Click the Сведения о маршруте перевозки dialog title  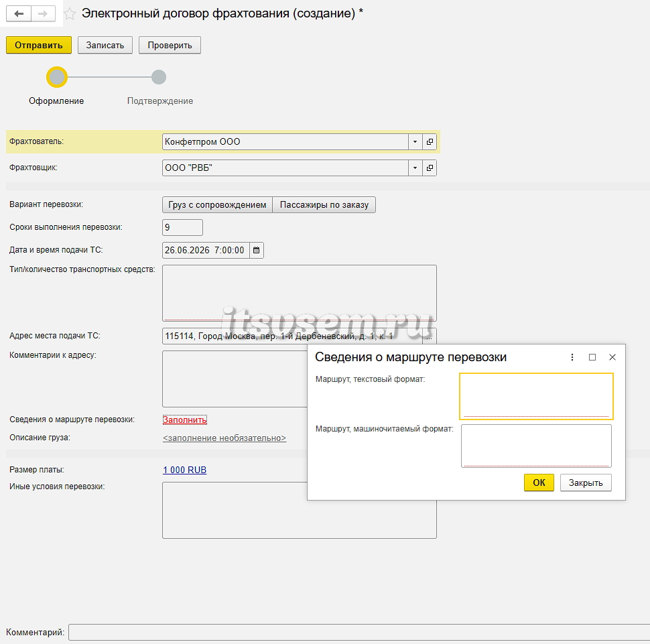[411, 357]
